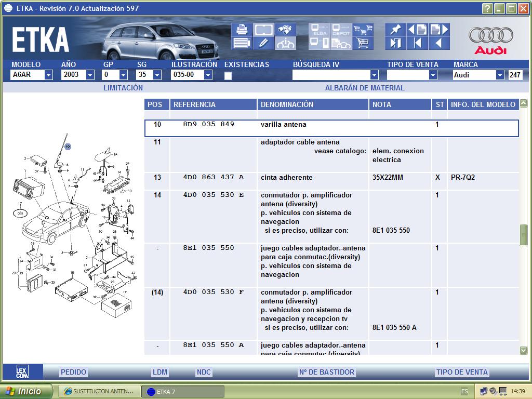Click the DENOMINACIÓN column header

coord(313,104)
